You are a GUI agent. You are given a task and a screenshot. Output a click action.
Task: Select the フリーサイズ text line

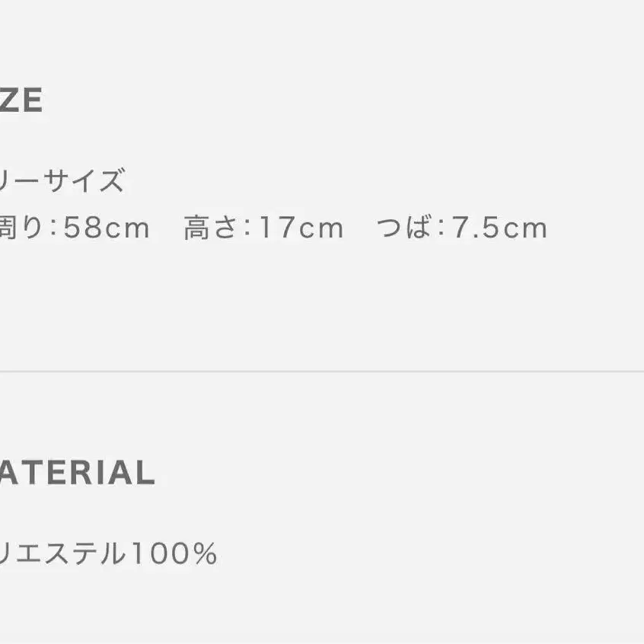(x=61, y=182)
